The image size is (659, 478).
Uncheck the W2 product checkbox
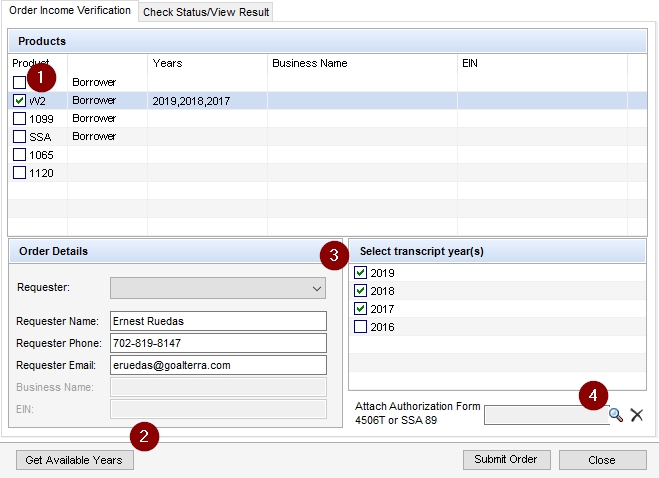20,101
